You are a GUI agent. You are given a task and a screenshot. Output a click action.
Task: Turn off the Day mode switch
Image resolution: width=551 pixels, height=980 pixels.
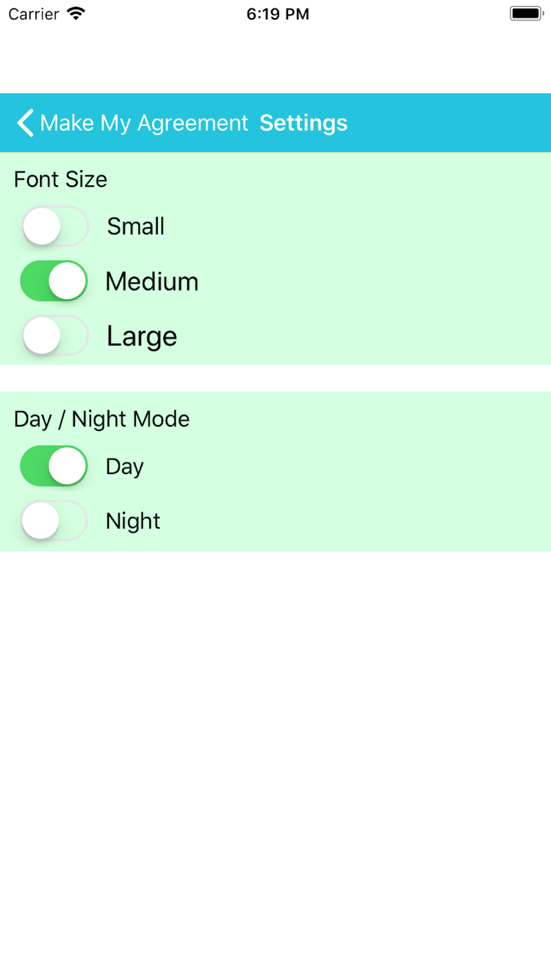click(x=55, y=466)
